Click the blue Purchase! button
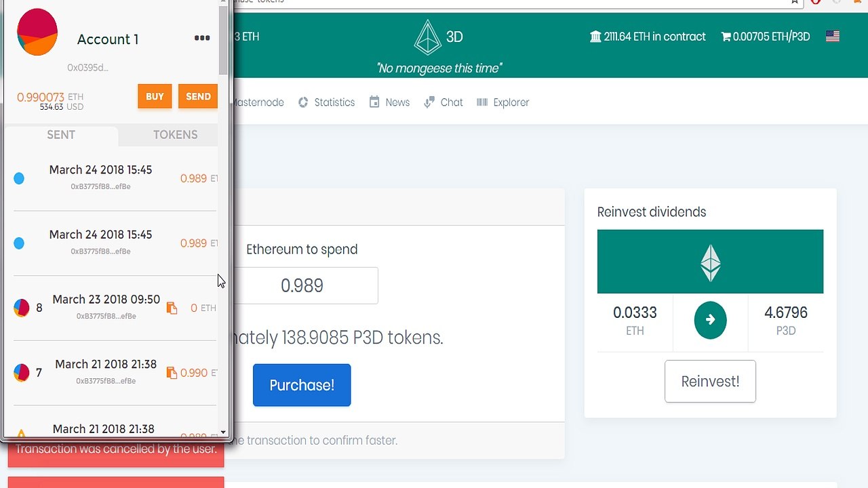Viewport: 868px width, 488px height. (x=302, y=385)
